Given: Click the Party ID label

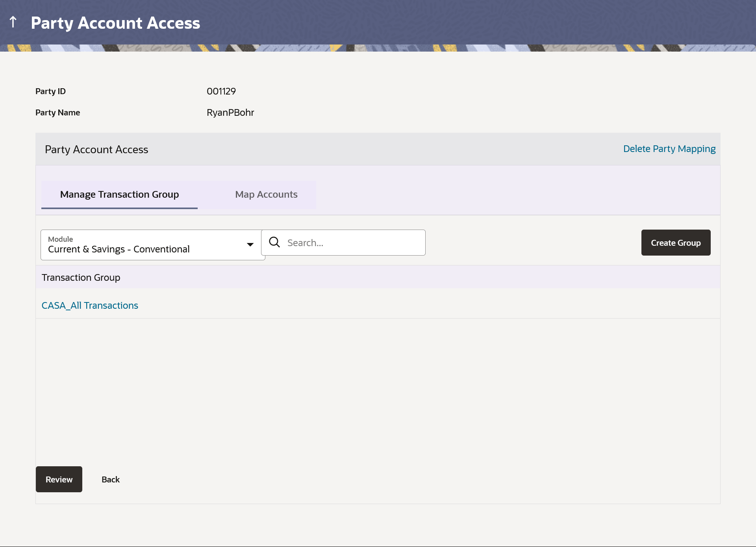Looking at the screenshot, I should pos(50,91).
